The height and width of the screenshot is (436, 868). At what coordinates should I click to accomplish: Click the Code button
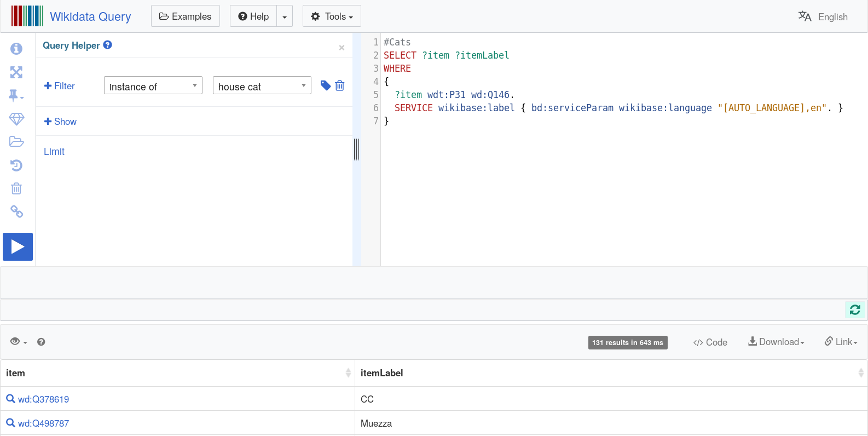pos(710,342)
